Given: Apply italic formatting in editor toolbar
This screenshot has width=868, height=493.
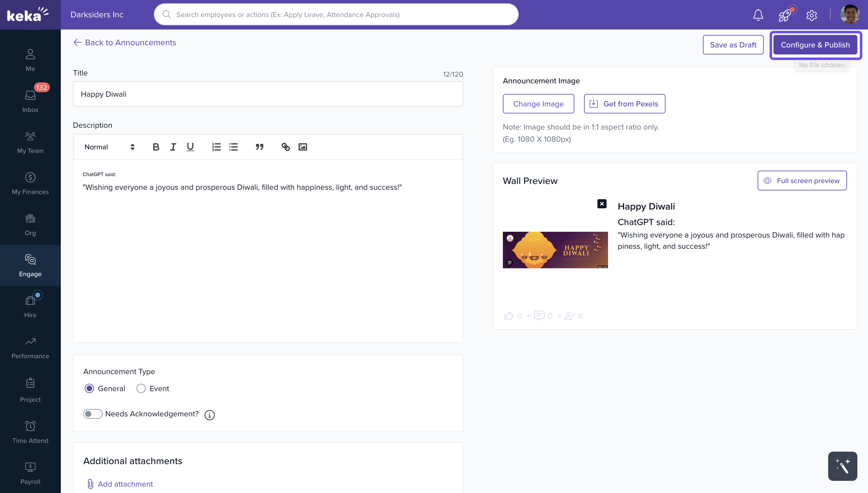Looking at the screenshot, I should coord(173,147).
